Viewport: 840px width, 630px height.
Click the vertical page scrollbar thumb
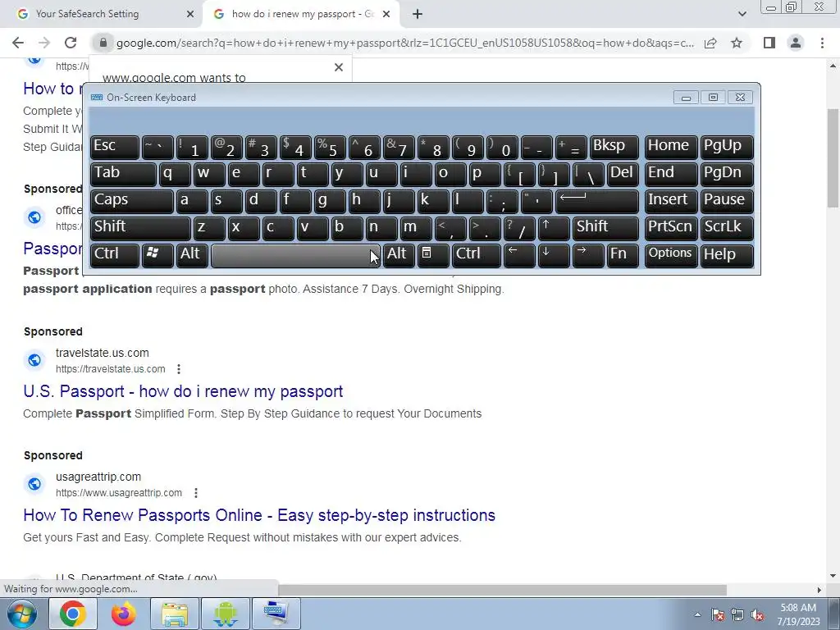pyautogui.click(x=833, y=158)
